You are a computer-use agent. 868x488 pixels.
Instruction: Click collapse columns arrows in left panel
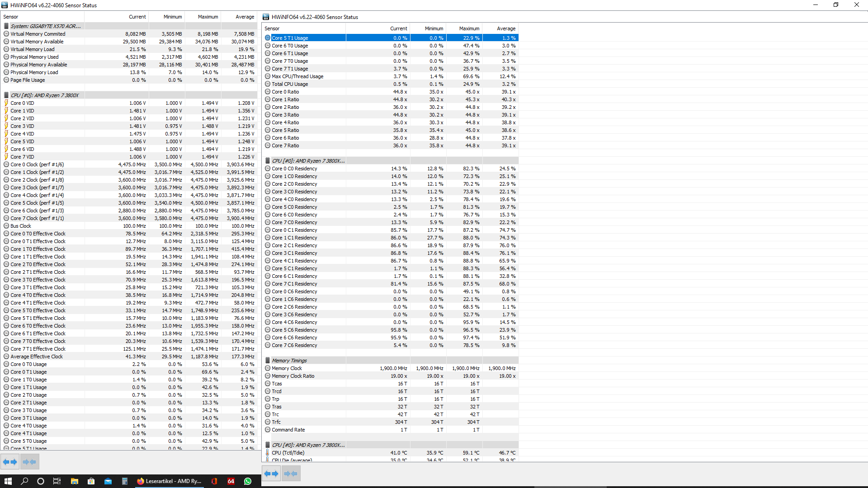pyautogui.click(x=29, y=462)
